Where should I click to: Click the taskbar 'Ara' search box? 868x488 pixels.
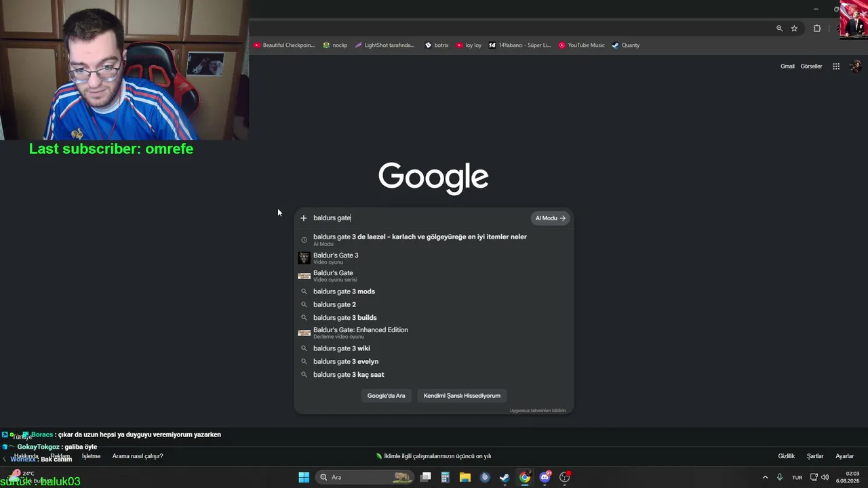click(x=364, y=477)
